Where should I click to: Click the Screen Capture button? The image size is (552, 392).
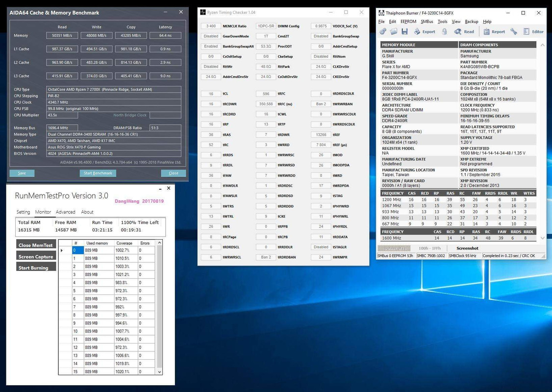(36, 257)
